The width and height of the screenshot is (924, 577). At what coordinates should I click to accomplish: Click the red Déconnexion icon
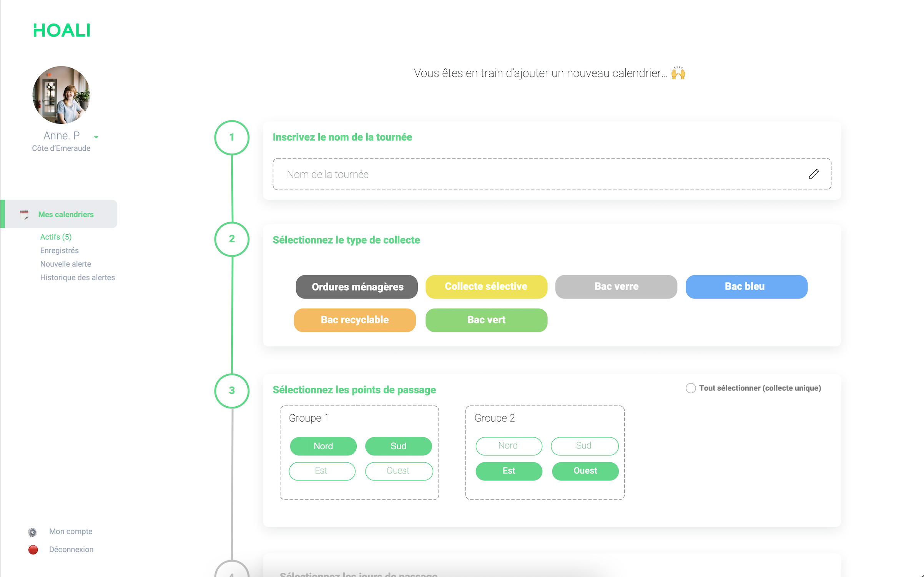(33, 550)
